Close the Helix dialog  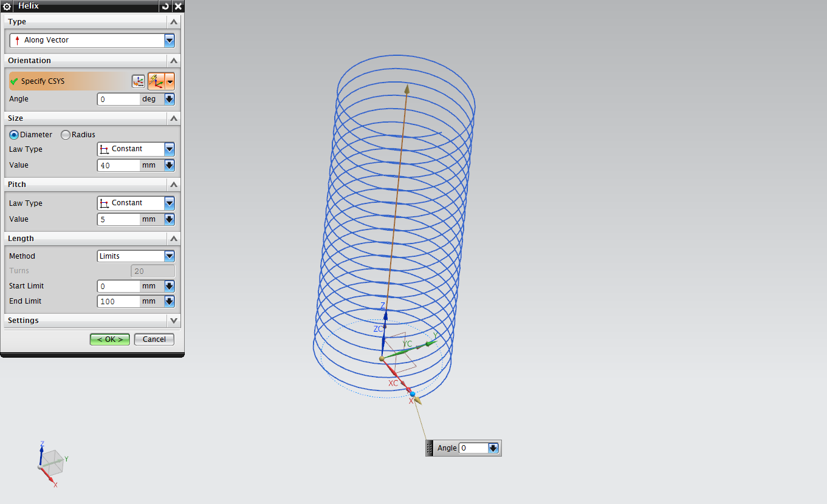pyautogui.click(x=178, y=6)
